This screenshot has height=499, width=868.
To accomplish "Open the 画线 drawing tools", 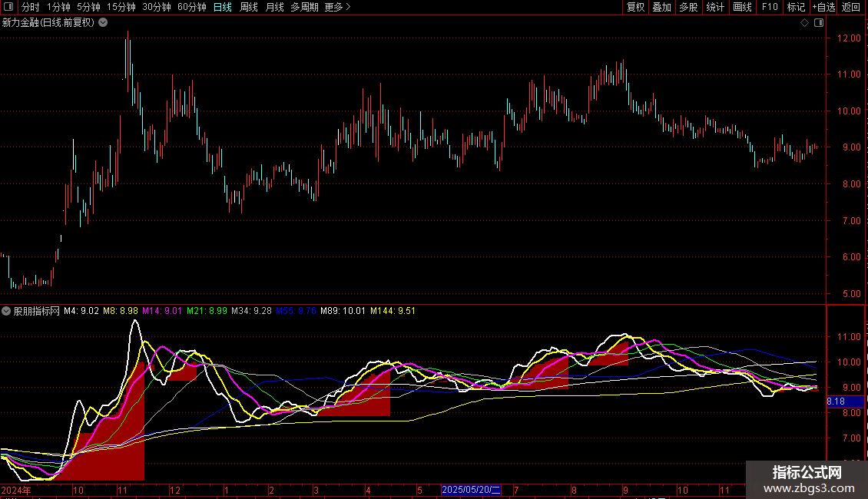I will 742,7.
